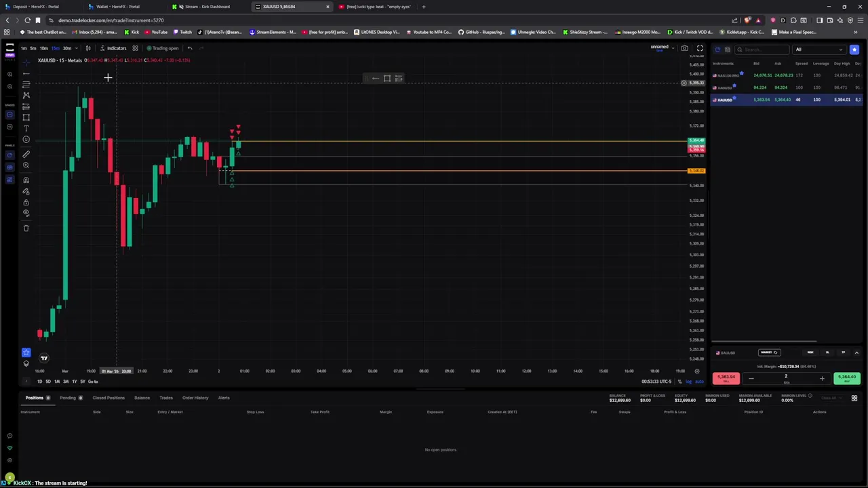
Task: Decrease lot size with minus button
Action: (751, 379)
